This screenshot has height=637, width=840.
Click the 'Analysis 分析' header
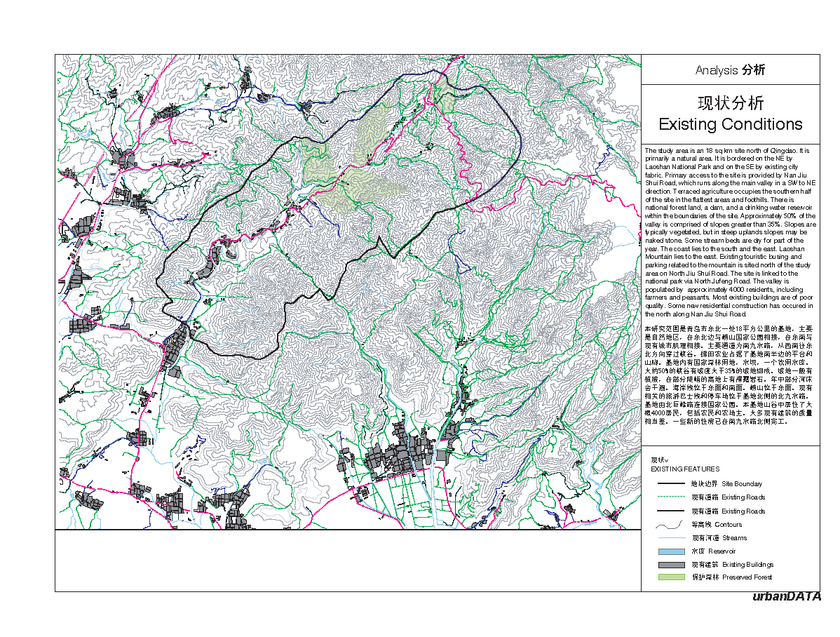click(x=730, y=70)
